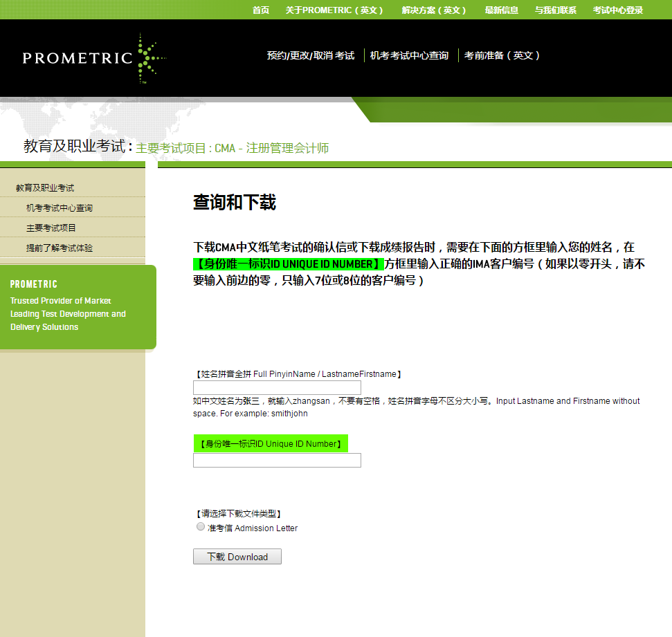This screenshot has width=672, height=637.
Task: Click the 下载 Download button
Action: coord(237,557)
